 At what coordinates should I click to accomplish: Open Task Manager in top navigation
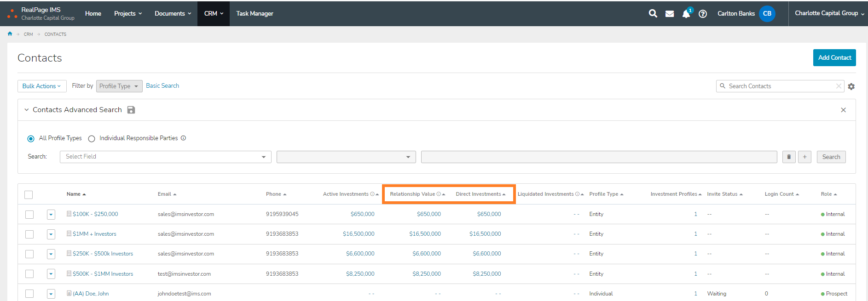(255, 13)
